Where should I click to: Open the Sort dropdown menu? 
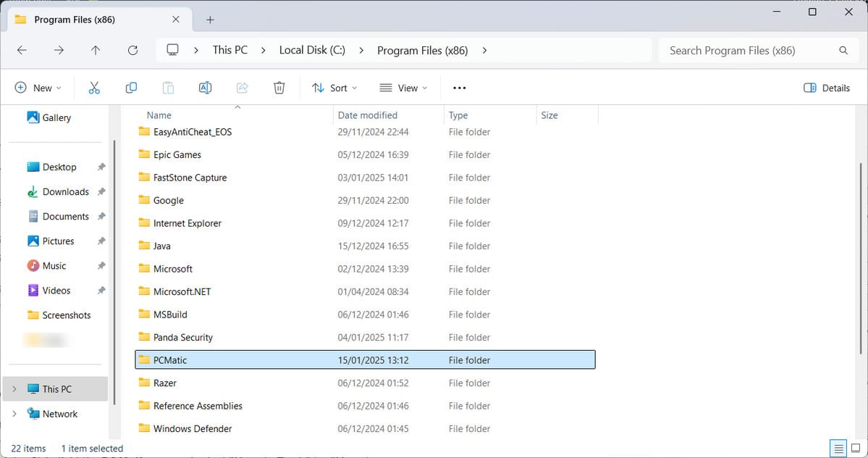pyautogui.click(x=334, y=88)
